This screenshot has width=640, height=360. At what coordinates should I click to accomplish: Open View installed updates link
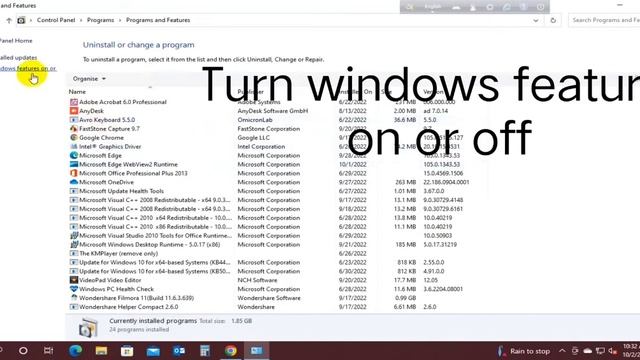tap(18, 58)
